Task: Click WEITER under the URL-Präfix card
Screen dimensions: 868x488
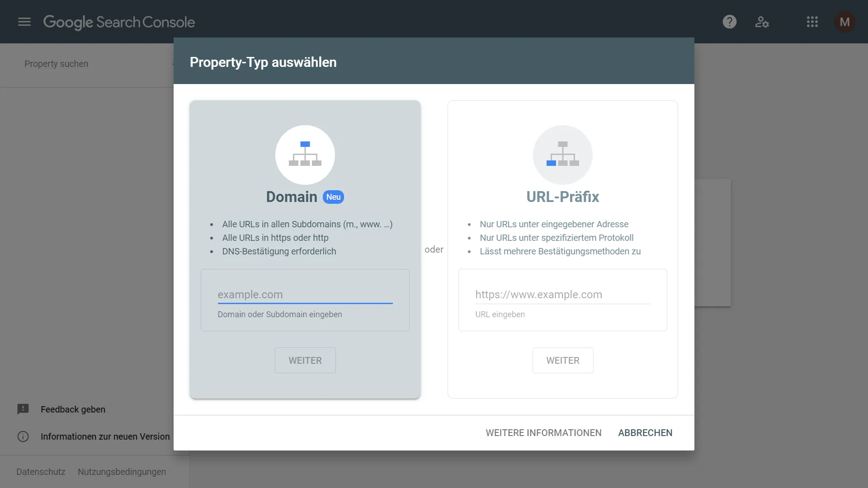Action: [563, 361]
